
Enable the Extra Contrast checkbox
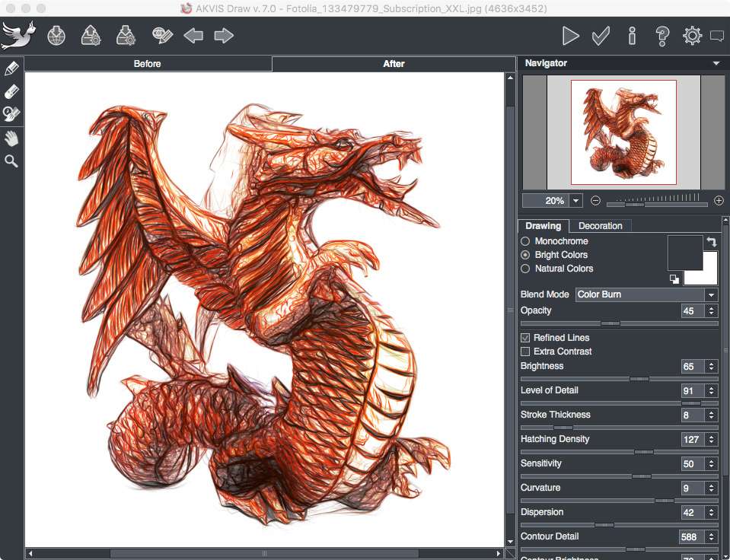[525, 352]
